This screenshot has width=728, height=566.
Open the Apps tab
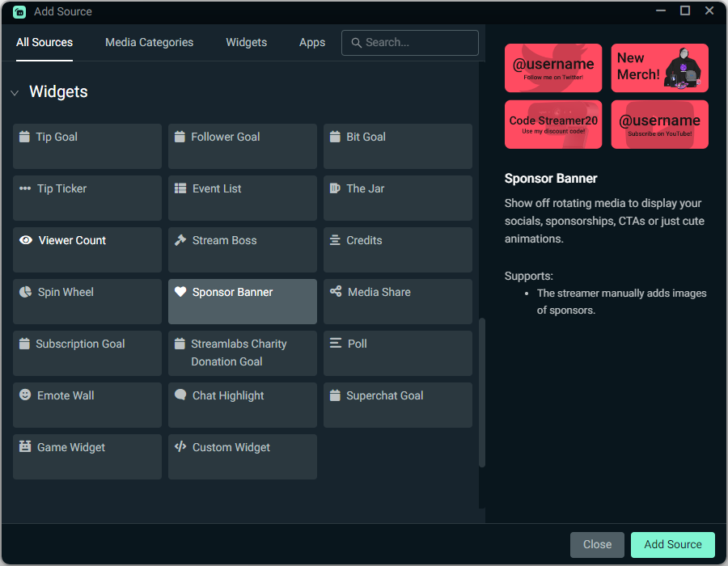(x=312, y=42)
